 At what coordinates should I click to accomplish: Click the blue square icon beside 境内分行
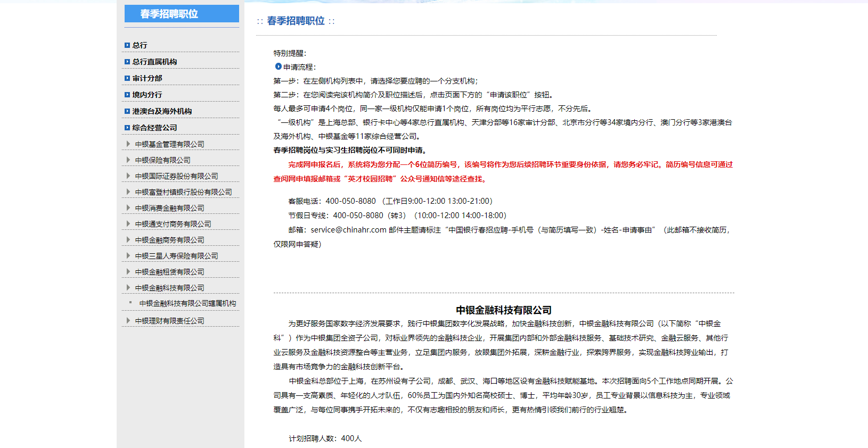pos(127,95)
